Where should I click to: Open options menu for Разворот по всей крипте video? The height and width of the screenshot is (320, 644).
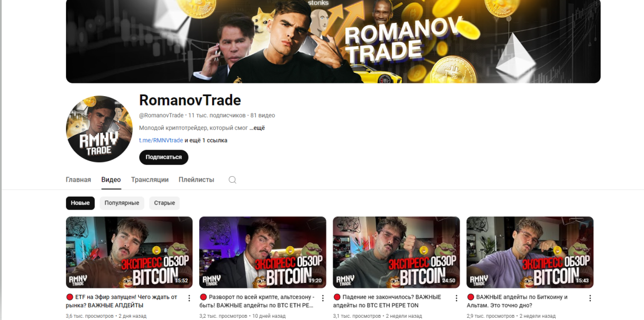click(323, 298)
